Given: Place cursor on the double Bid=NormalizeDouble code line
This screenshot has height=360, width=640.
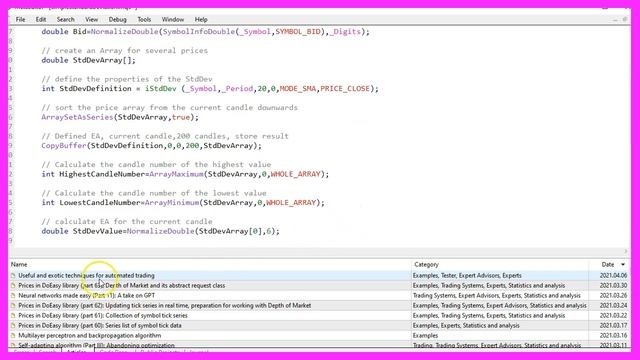Looking at the screenshot, I should pos(205,32).
